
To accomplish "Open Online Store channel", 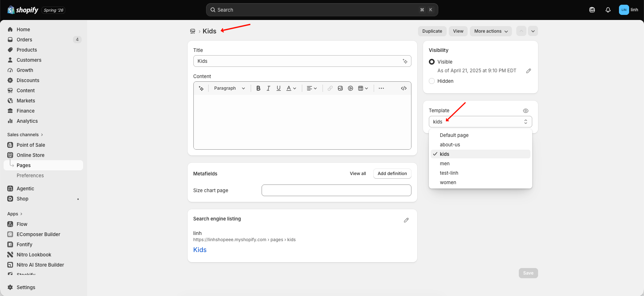I will 44,155.
